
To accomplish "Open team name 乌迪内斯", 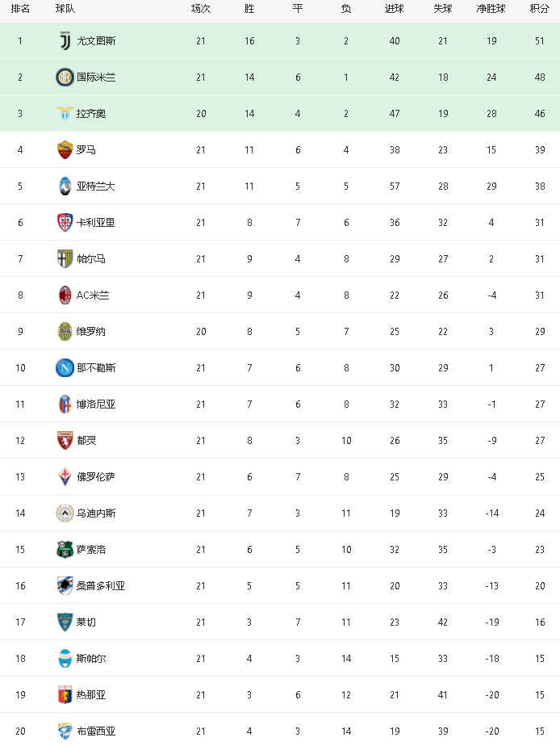I will (x=95, y=513).
